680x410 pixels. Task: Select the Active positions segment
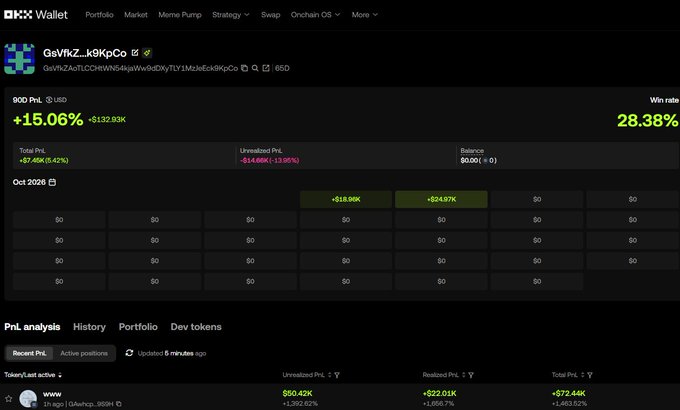click(84, 353)
